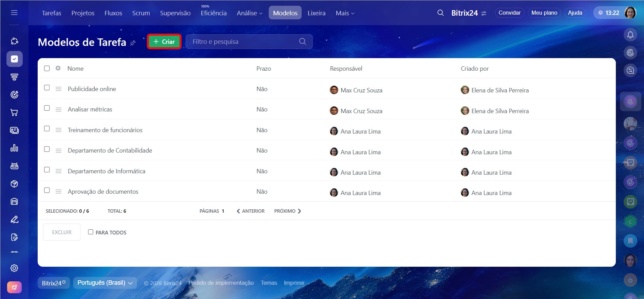Open the settings gear in left sidebar

(x=14, y=268)
